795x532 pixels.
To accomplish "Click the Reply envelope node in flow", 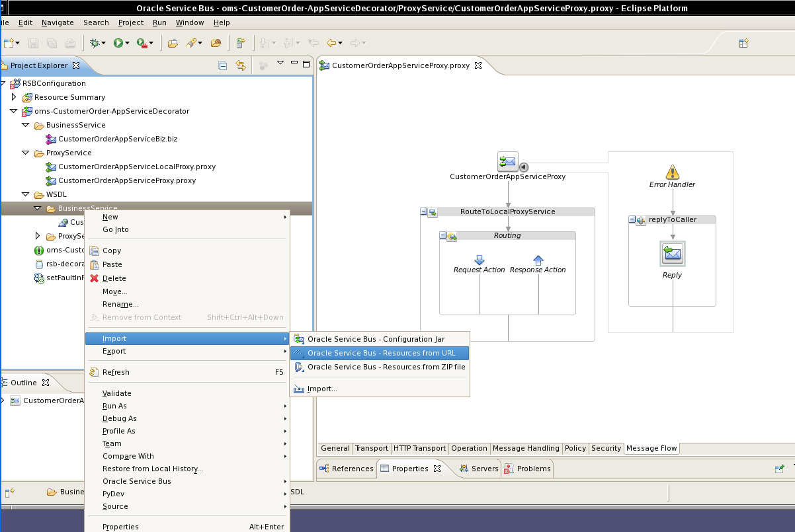I will click(x=672, y=254).
